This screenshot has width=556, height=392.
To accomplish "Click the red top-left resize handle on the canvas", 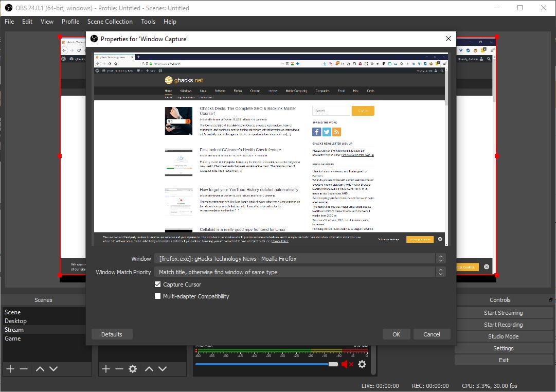I will 60,37.
